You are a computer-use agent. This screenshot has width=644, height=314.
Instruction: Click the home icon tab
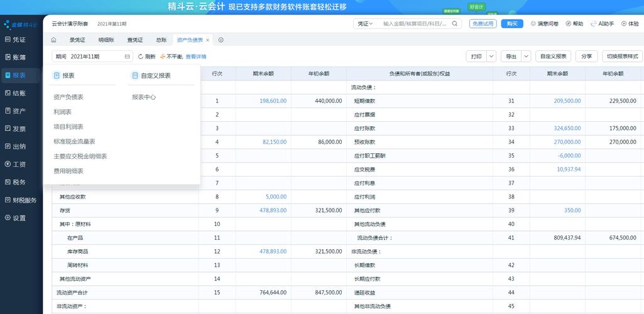[54, 40]
